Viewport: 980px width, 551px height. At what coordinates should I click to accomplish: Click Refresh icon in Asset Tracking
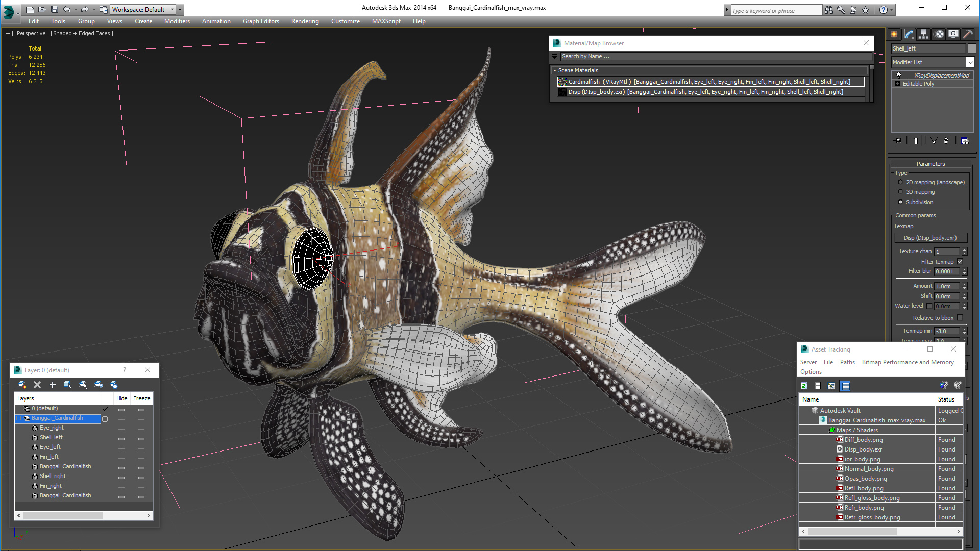coord(804,386)
